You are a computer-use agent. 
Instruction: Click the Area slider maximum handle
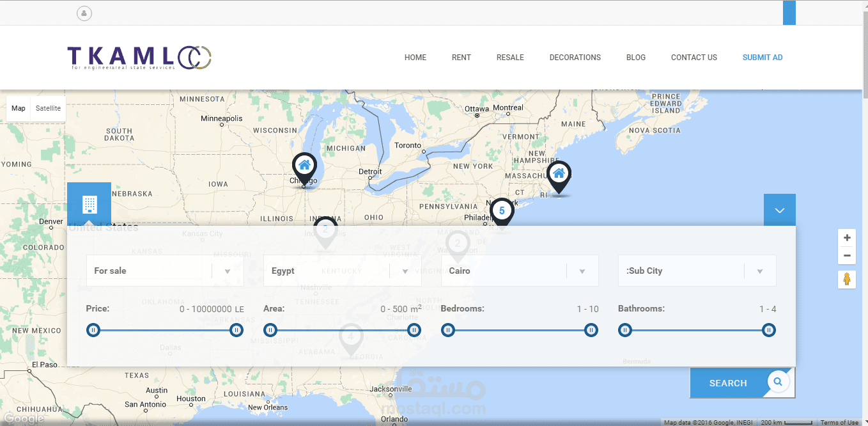pos(414,330)
